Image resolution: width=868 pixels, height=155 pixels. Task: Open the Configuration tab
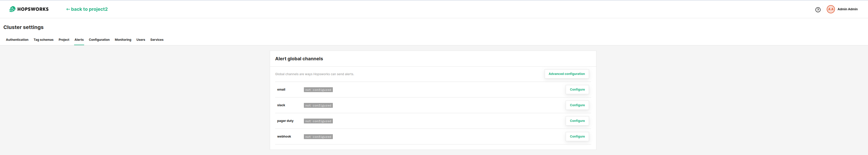(99, 40)
